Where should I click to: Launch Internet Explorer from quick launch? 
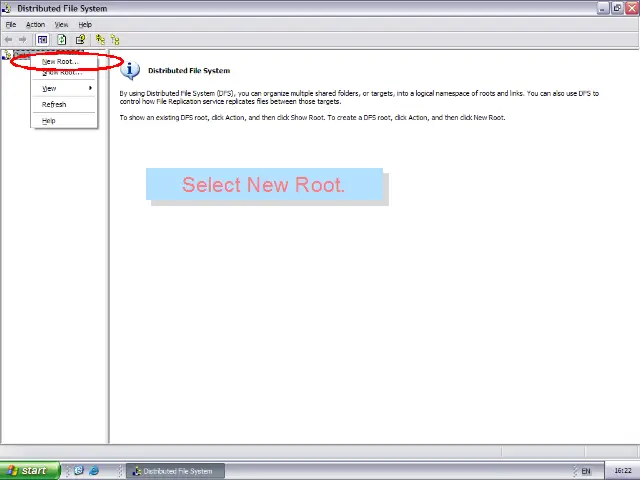coord(94,471)
